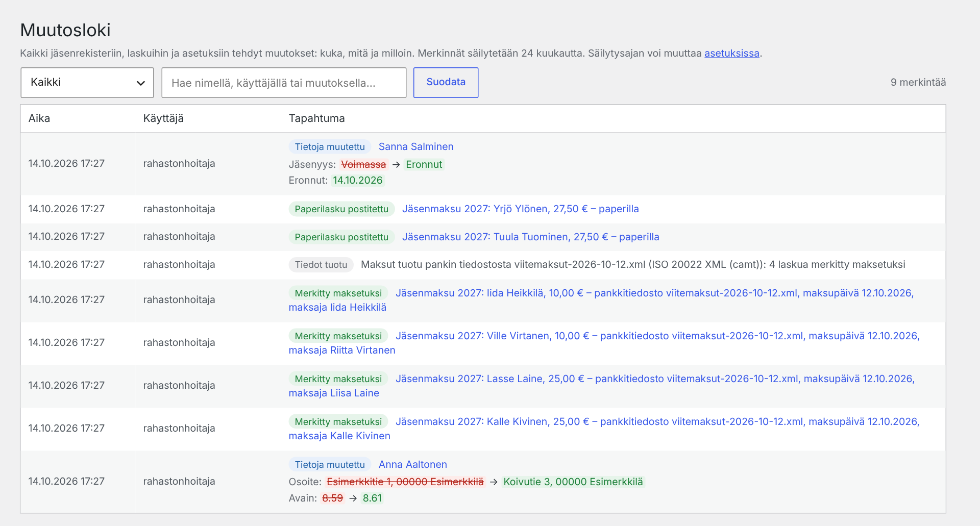Click the Tapahtuma column header
The height and width of the screenshot is (526, 980).
pos(316,118)
